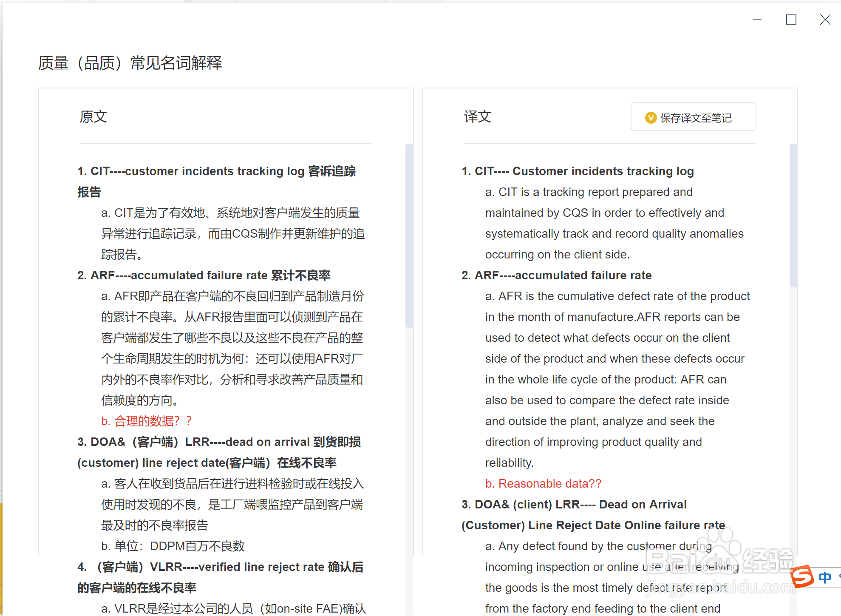The height and width of the screenshot is (616, 841).
Task: Click the red text Reasonable data??
Action: click(x=543, y=483)
